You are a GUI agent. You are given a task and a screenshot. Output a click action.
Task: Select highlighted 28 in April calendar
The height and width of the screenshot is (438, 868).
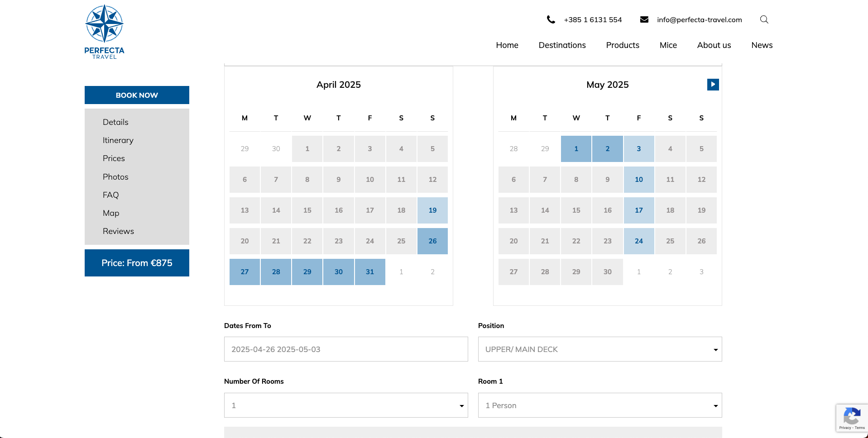(276, 272)
